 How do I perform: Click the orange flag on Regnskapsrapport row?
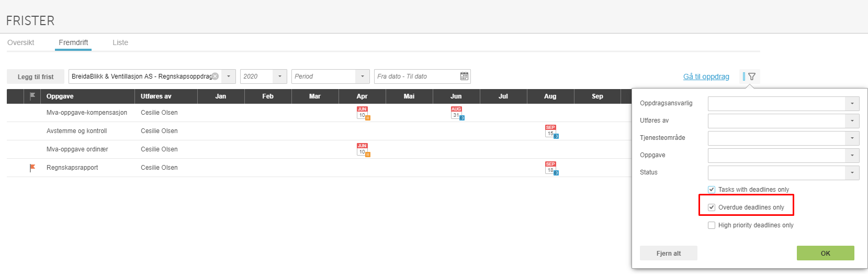click(x=32, y=168)
